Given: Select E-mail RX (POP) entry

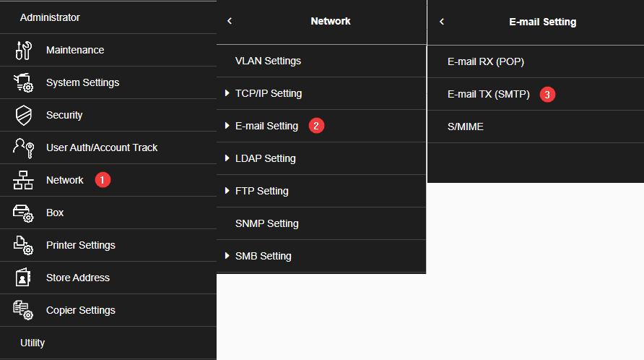Looking at the screenshot, I should pyautogui.click(x=486, y=61).
